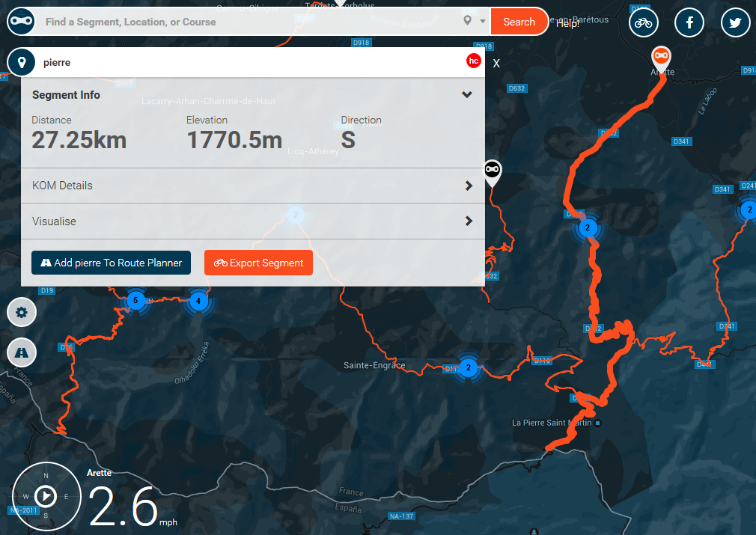Click the 2.6 mph speed readout

click(132, 506)
